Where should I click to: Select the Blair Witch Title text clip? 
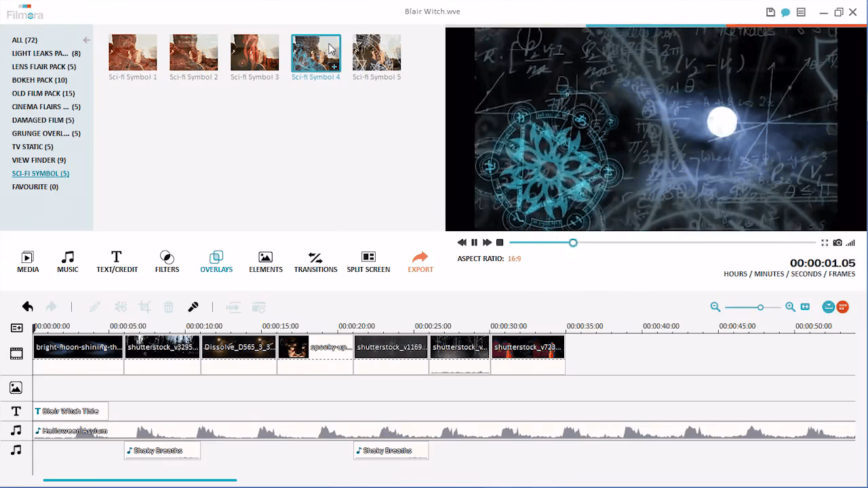pos(71,411)
